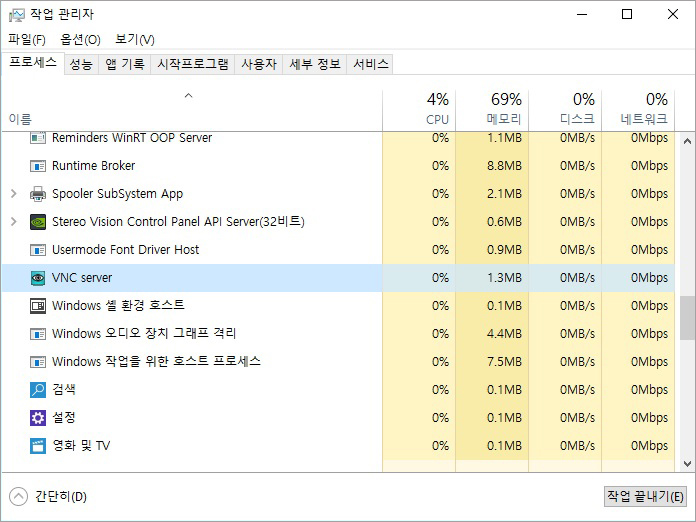Click the vertical scrollbar thumb

(x=687, y=318)
